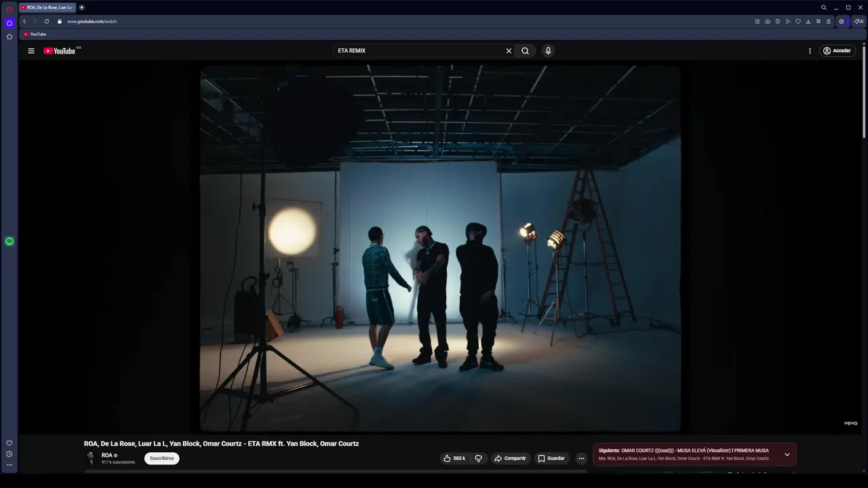This screenshot has height=488, width=868.
Task: Open the sidebar history clock icon
Action: pos(9,454)
